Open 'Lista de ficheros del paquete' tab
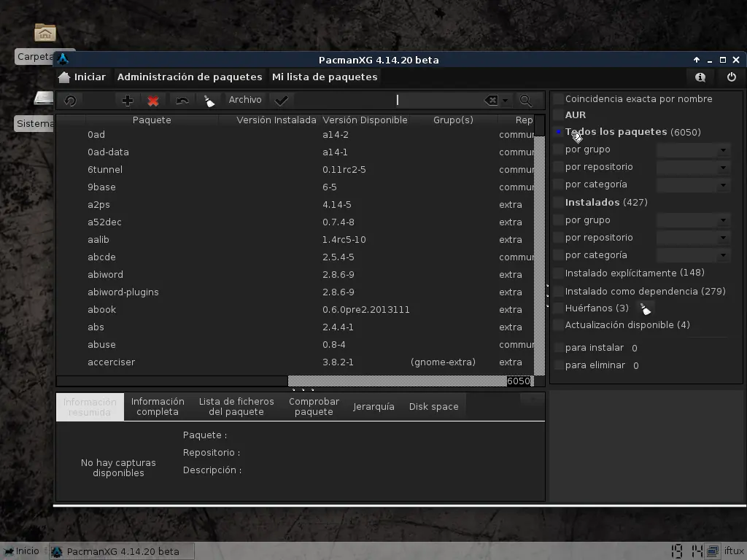The image size is (747, 560). (236, 407)
